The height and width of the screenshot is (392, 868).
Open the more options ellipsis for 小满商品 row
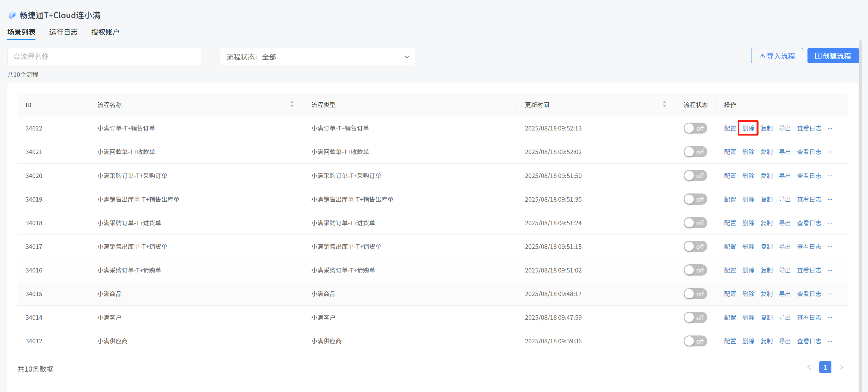tap(830, 294)
